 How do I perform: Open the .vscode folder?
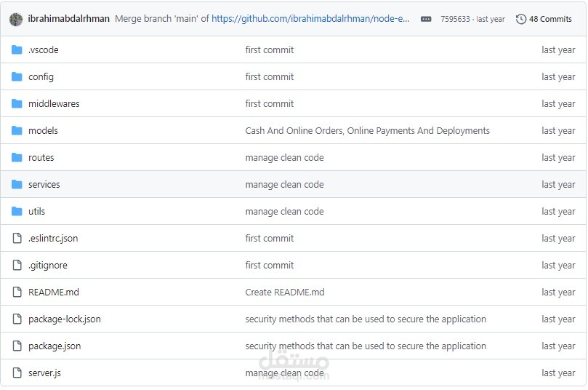44,50
